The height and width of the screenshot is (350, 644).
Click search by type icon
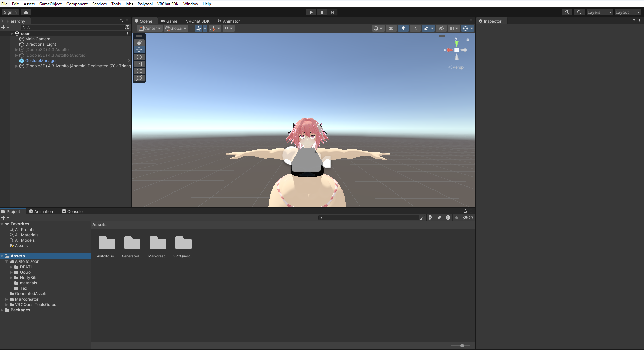pyautogui.click(x=431, y=218)
